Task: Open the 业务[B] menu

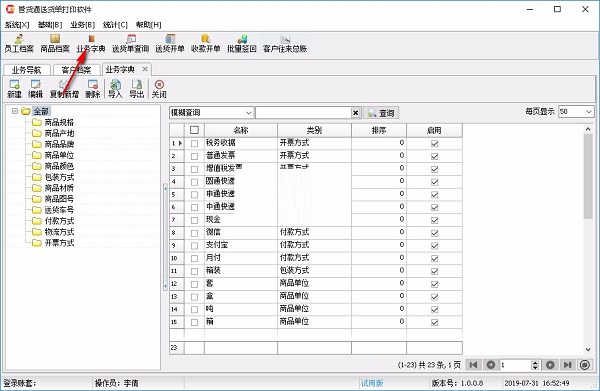Action: pos(83,25)
